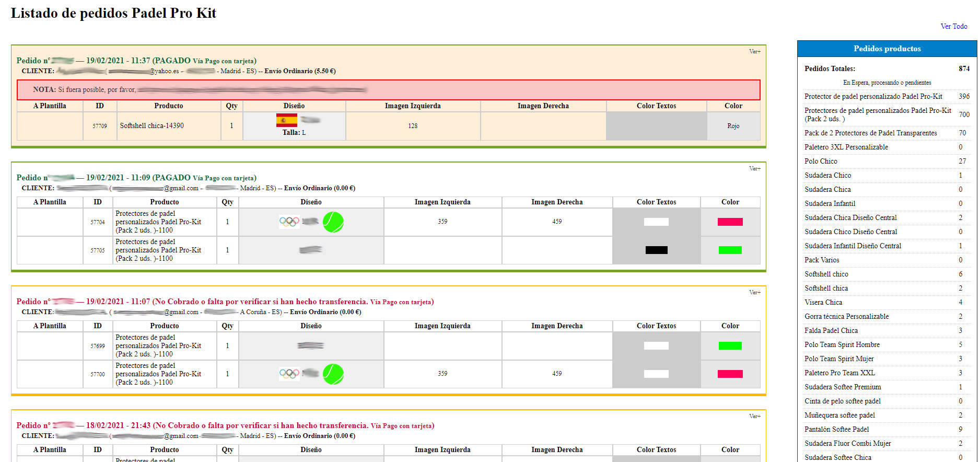
Task: Click the red NOTA box of the first order
Action: 388,89
